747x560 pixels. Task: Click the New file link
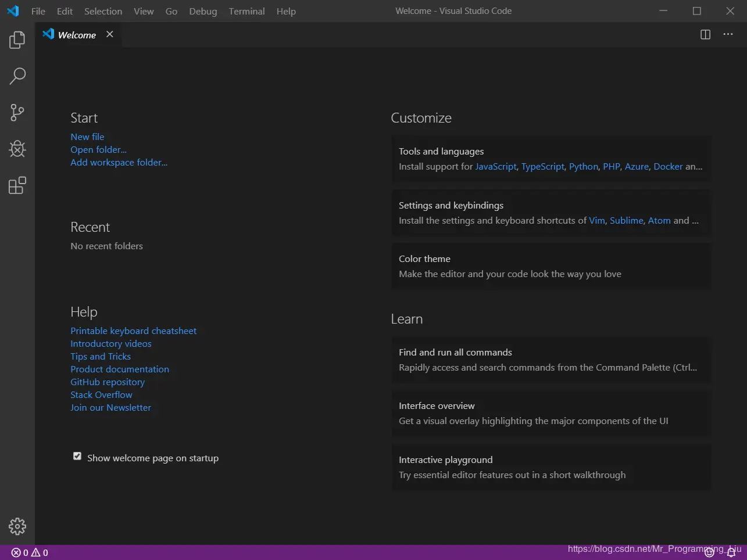pyautogui.click(x=87, y=137)
